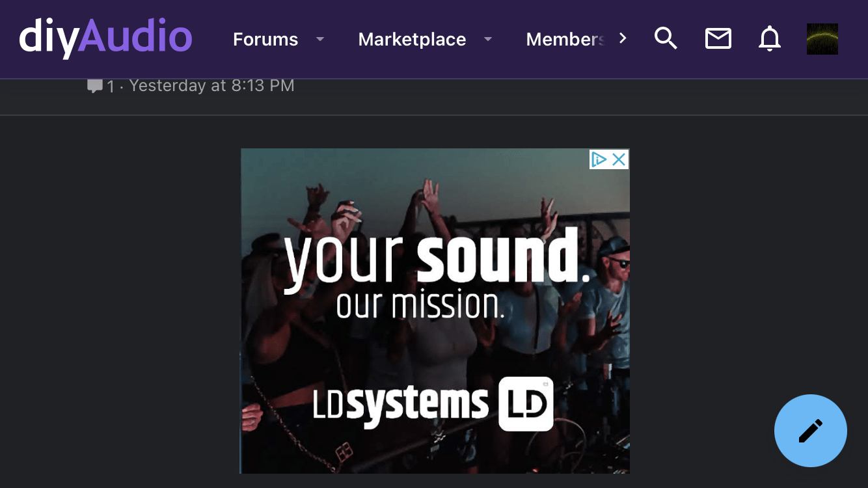Expand the Forums dropdown arrow

pos(320,39)
